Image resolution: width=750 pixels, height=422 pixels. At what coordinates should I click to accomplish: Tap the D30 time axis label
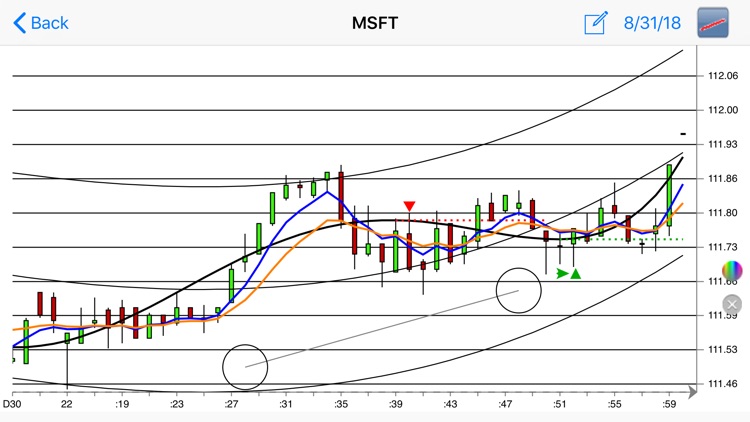point(12,404)
